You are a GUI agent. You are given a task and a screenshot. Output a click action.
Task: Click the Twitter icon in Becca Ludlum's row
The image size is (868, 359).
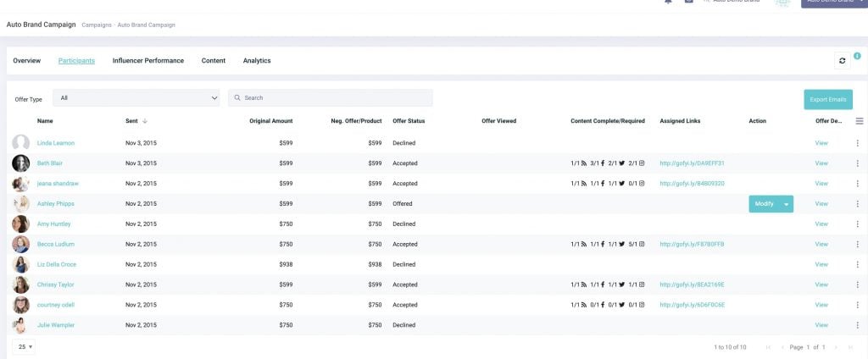pyautogui.click(x=622, y=244)
